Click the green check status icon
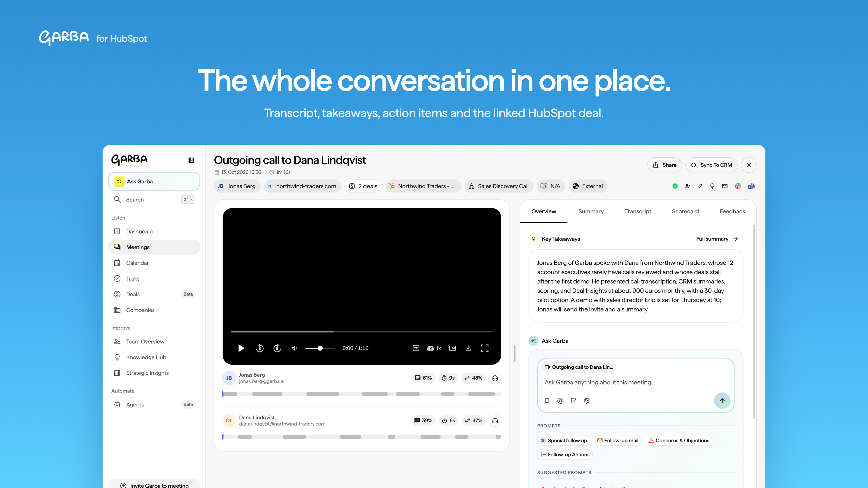This screenshot has width=868, height=488. point(675,186)
